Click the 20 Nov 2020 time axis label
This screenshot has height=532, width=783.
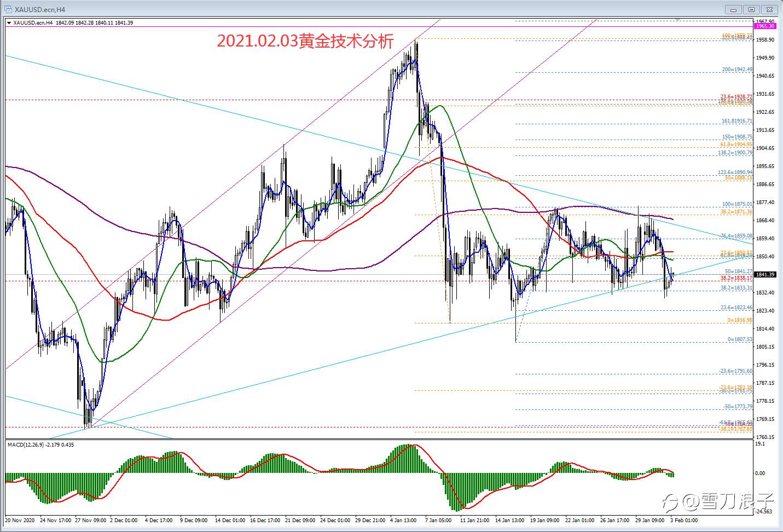pyautogui.click(x=20, y=521)
